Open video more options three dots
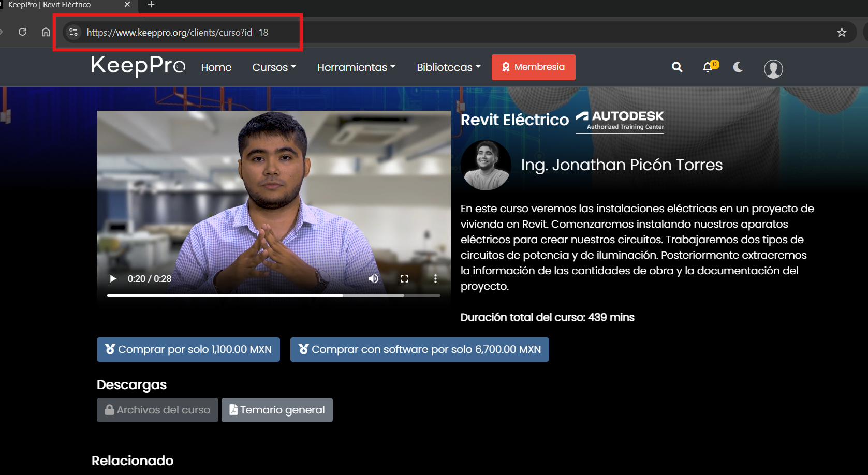This screenshot has height=475, width=868. [435, 279]
